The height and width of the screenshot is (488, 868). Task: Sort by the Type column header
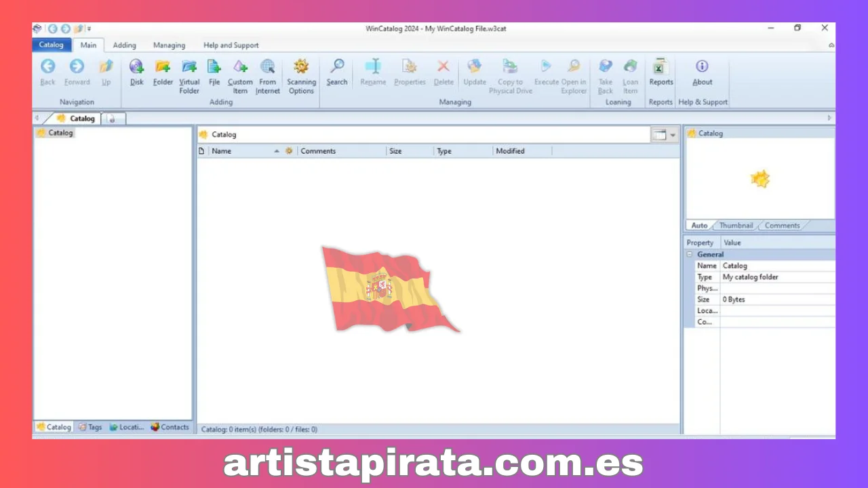463,151
